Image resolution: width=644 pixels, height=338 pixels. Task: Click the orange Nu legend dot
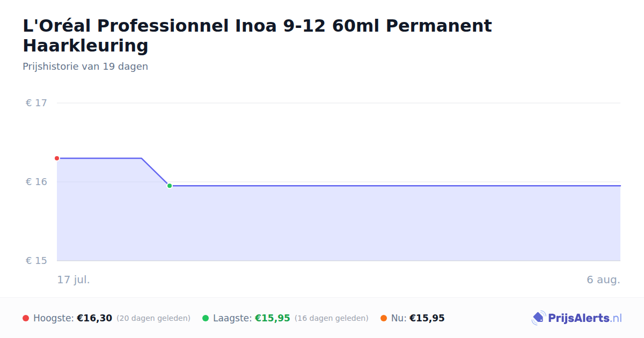pos(384,318)
